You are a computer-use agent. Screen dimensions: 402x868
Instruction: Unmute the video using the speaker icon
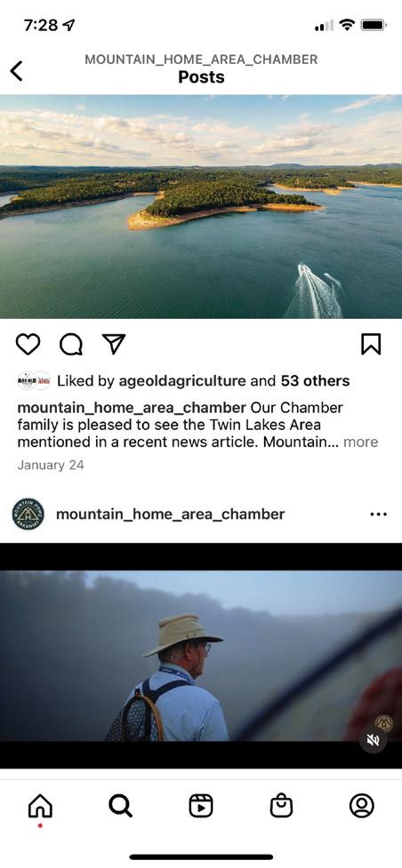(x=374, y=740)
